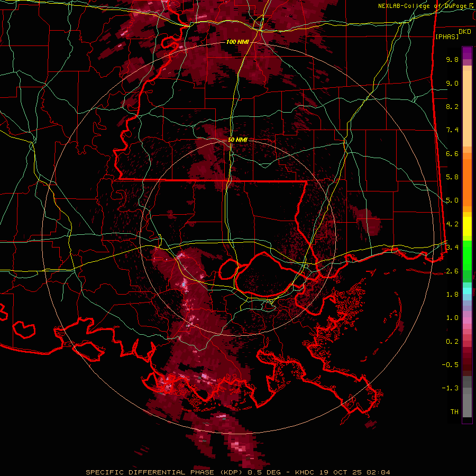Pick the purple top of the color bar
Screen dimensions: 476x476
coord(467,53)
